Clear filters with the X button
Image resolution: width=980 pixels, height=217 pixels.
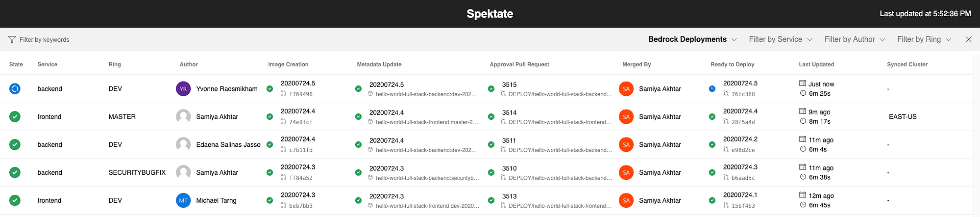click(x=969, y=39)
